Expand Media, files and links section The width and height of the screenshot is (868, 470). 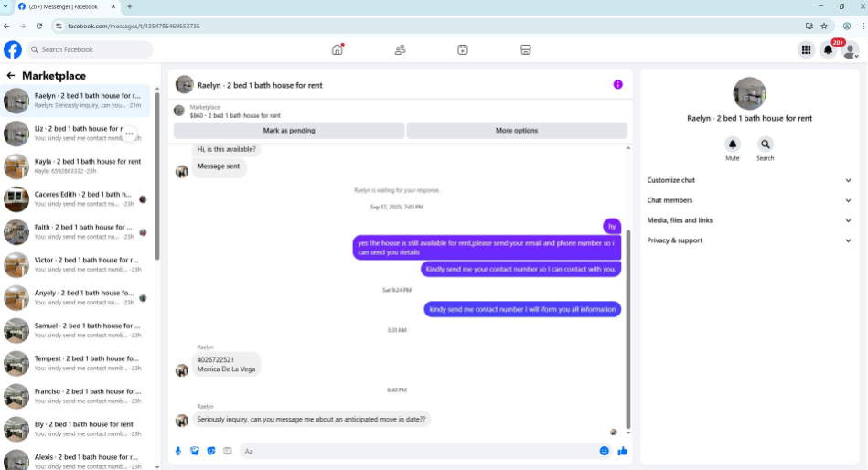click(x=749, y=220)
